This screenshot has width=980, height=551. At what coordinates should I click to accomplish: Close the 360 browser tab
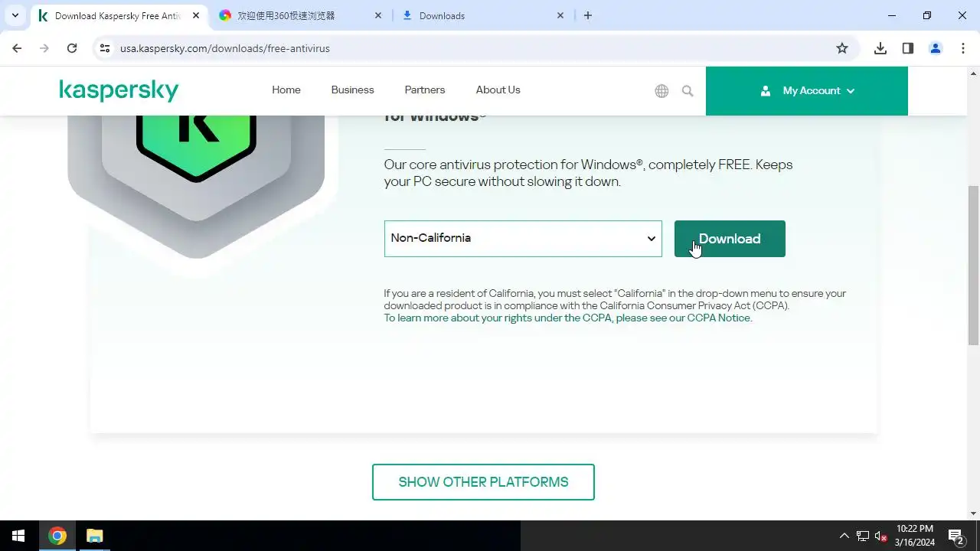tap(377, 15)
